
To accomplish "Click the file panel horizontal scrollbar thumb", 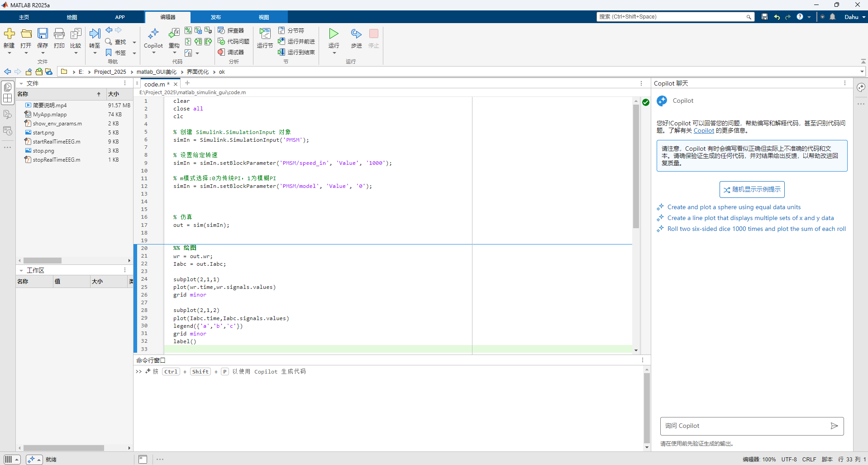I will tap(43, 261).
